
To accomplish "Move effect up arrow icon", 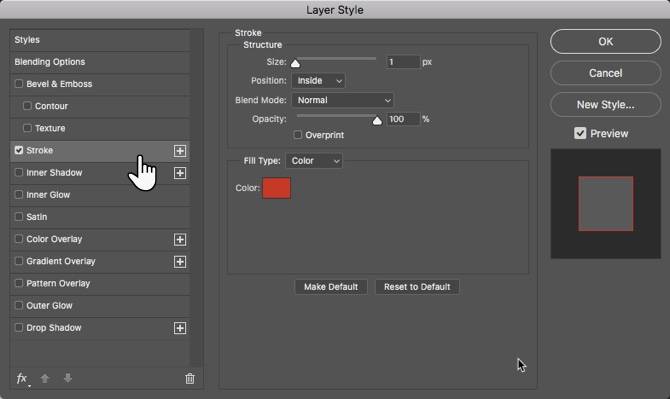I will point(45,378).
